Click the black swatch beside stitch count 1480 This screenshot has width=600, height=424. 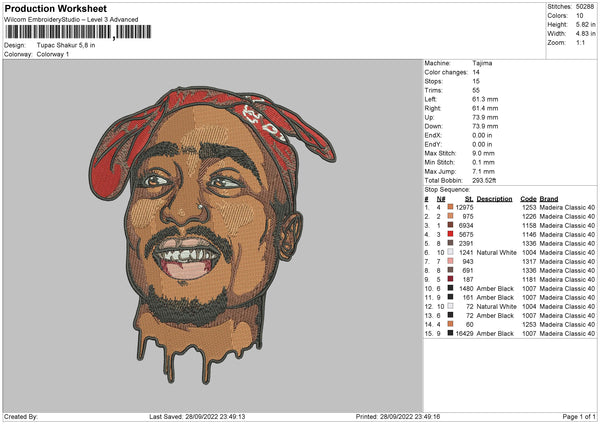pyautogui.click(x=450, y=288)
